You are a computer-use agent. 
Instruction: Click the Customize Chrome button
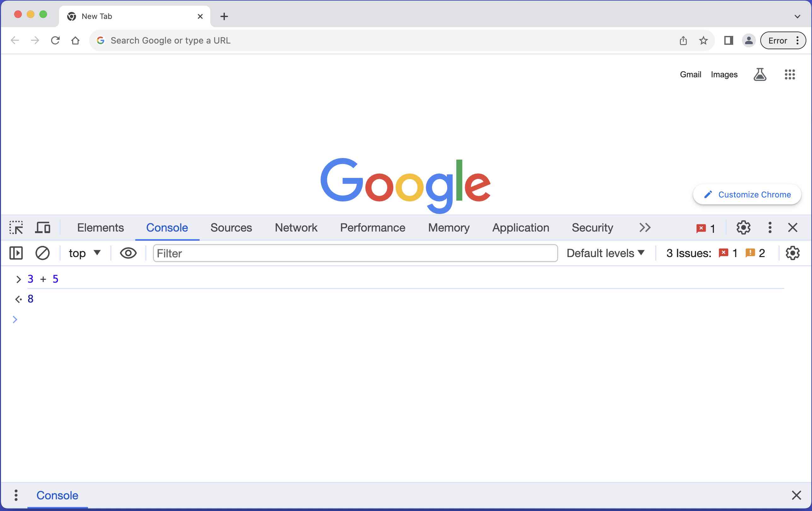pyautogui.click(x=747, y=195)
